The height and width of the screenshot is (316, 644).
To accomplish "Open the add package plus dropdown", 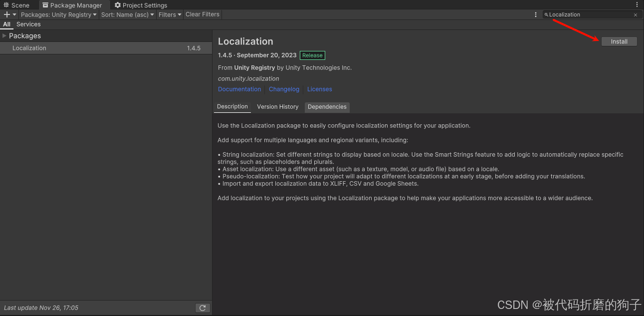I will (10, 14).
